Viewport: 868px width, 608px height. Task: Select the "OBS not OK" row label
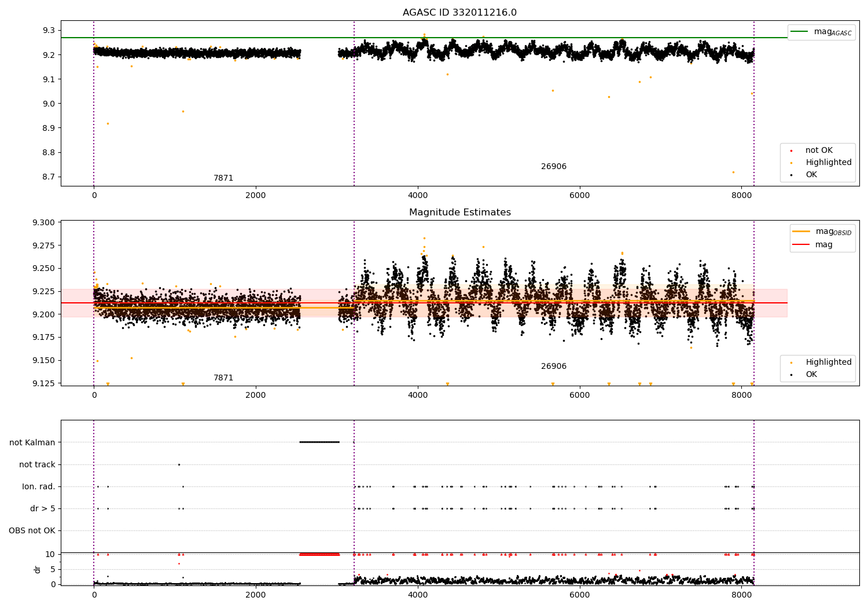pyautogui.click(x=32, y=530)
